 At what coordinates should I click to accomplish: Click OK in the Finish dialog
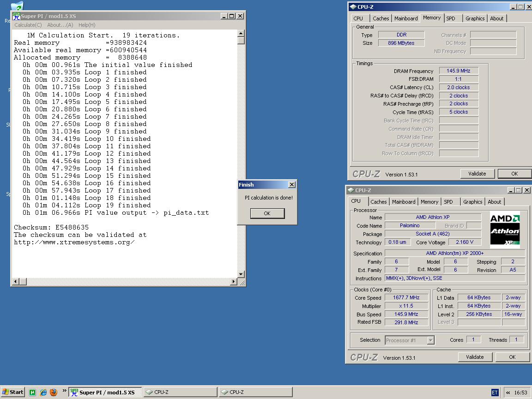pos(267,213)
